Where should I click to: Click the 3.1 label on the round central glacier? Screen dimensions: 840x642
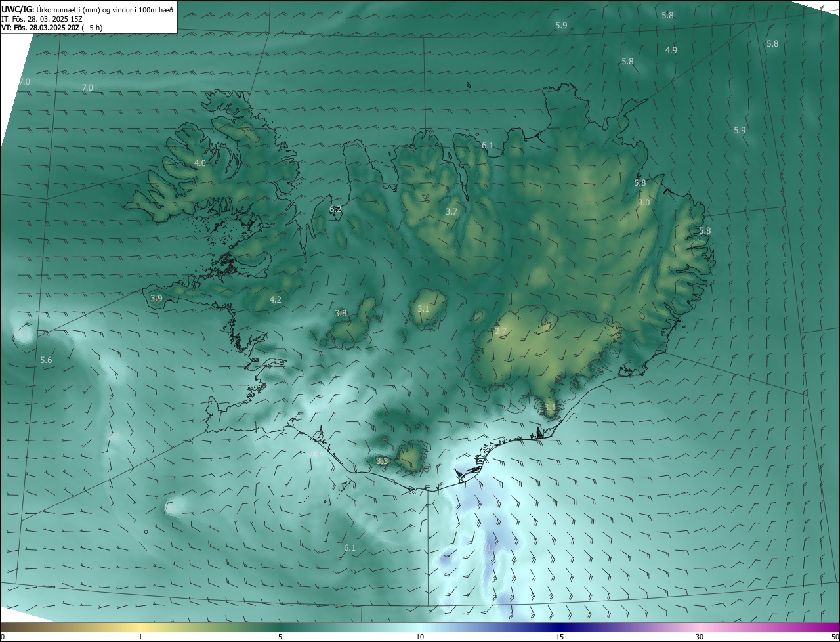(x=423, y=309)
